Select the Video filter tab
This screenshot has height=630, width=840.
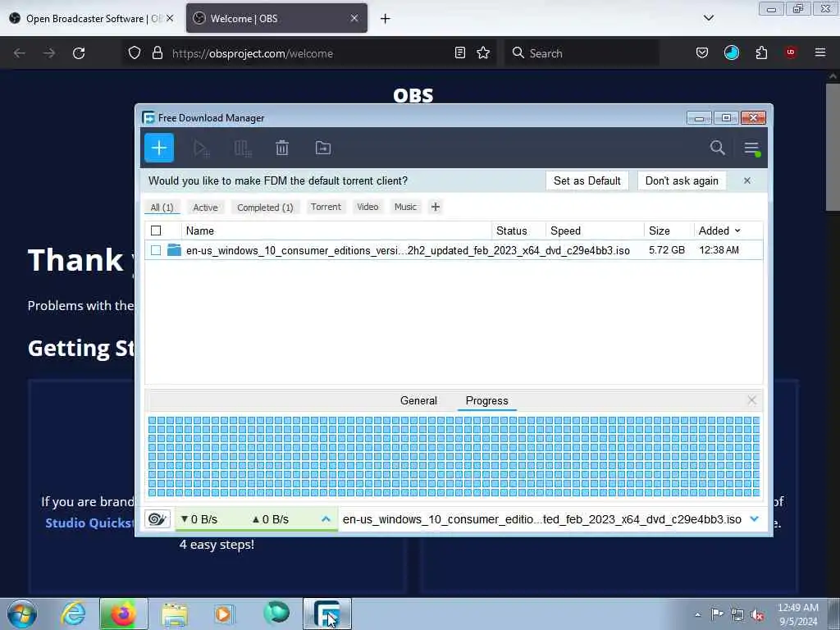point(367,207)
